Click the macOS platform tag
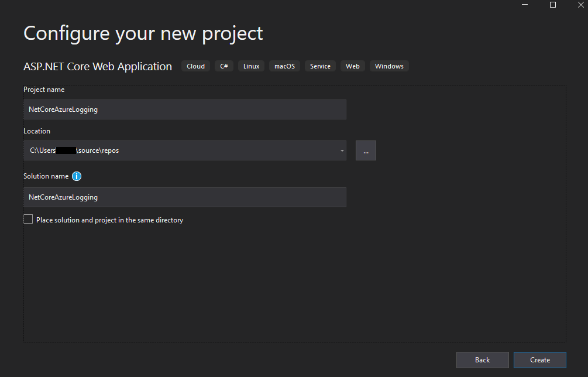The image size is (588, 377). coord(284,66)
